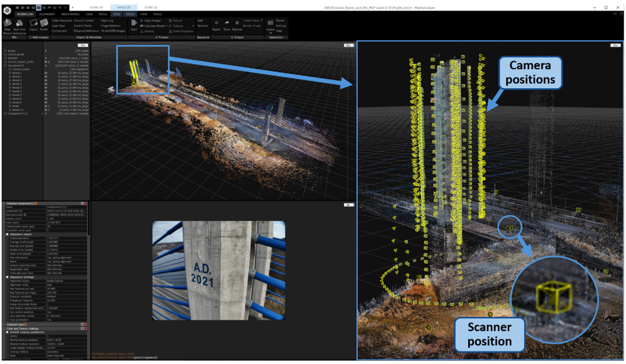Toggle visibility eye of Model 1
The height and width of the screenshot is (364, 626).
[x=46, y=73]
